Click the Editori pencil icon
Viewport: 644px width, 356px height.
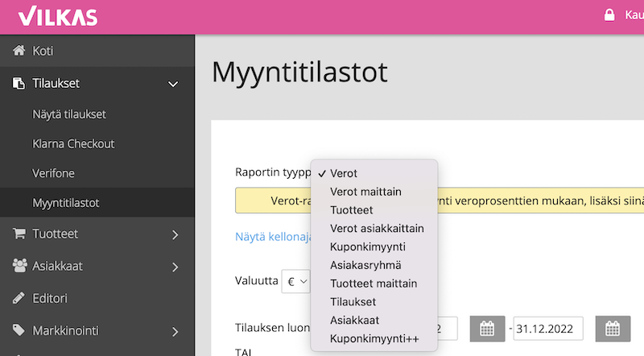[x=19, y=298]
